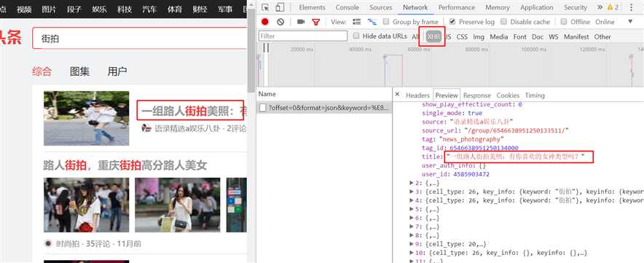Clear the network log
The image size is (644, 263).
coord(280,22)
